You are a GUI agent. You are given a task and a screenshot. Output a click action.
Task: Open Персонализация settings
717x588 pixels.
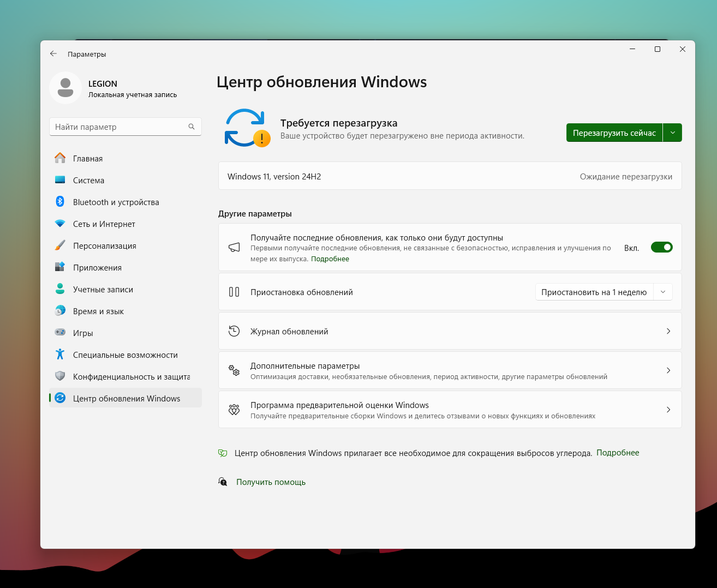(126, 245)
